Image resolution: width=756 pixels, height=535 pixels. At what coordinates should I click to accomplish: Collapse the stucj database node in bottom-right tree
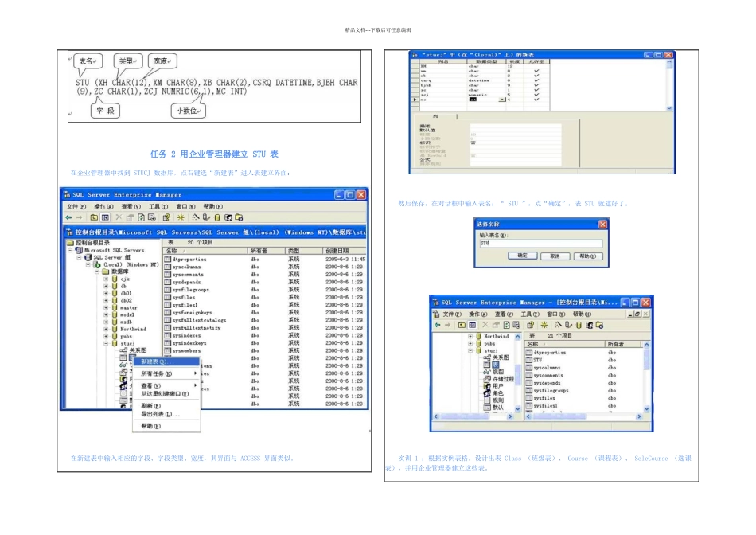click(x=470, y=351)
